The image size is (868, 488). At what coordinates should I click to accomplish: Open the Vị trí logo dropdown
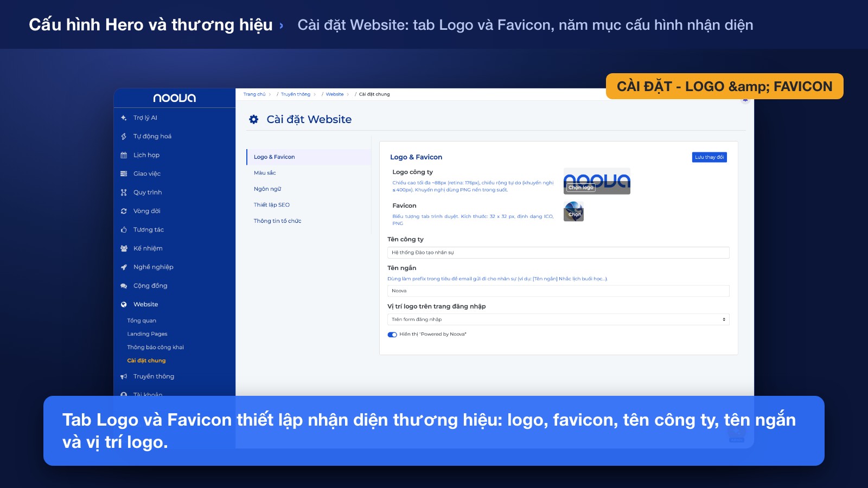coord(558,319)
